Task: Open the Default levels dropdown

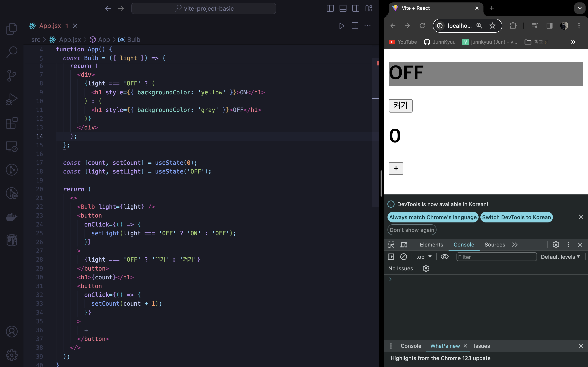Action: [560, 257]
